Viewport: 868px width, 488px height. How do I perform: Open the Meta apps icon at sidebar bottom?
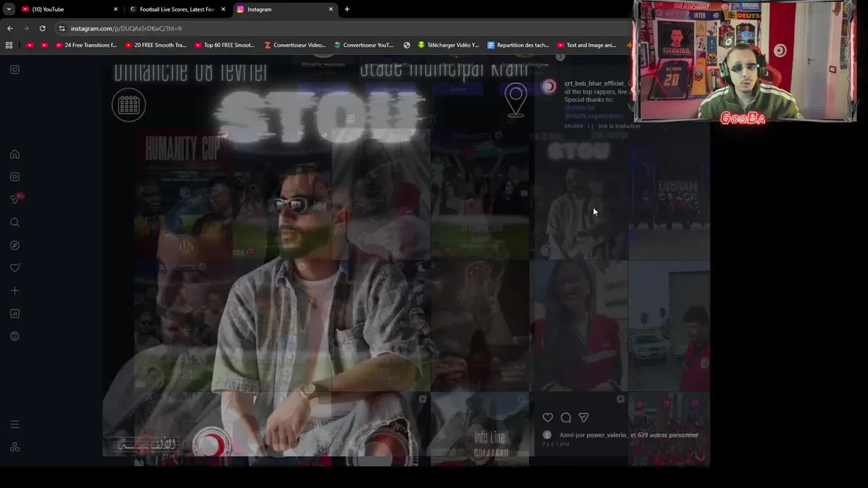[15, 447]
